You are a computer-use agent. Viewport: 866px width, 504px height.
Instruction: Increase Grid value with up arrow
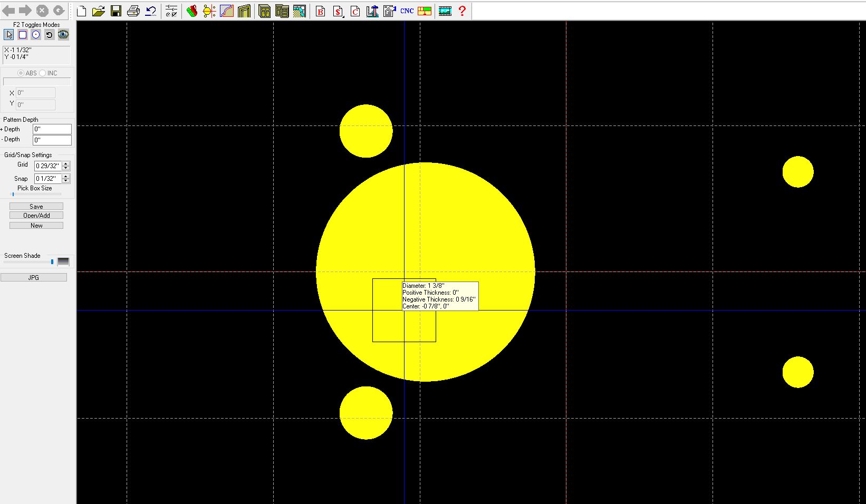click(x=66, y=163)
